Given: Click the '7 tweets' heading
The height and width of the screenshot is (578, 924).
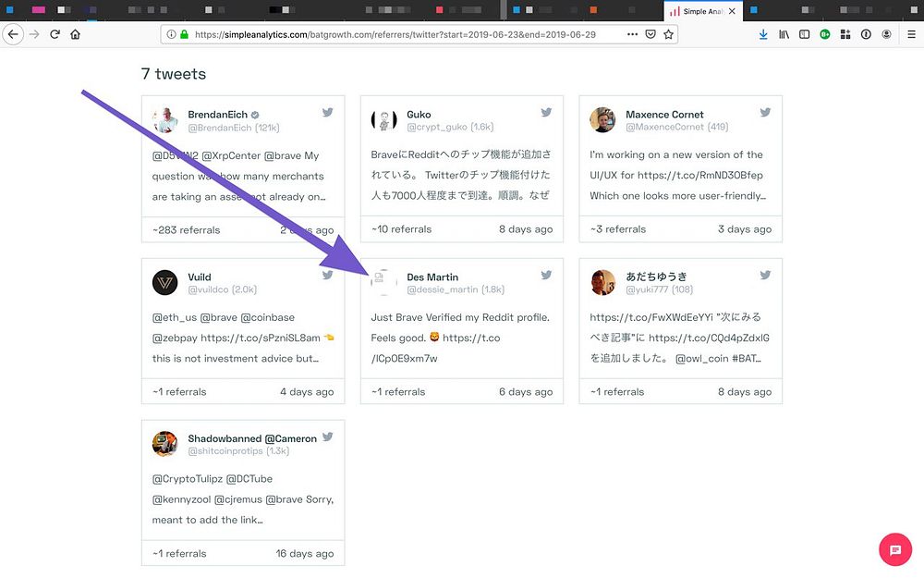Looking at the screenshot, I should point(174,74).
